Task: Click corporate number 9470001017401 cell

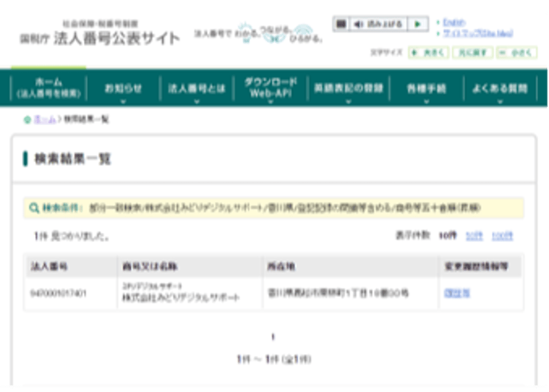Action: coord(58,293)
